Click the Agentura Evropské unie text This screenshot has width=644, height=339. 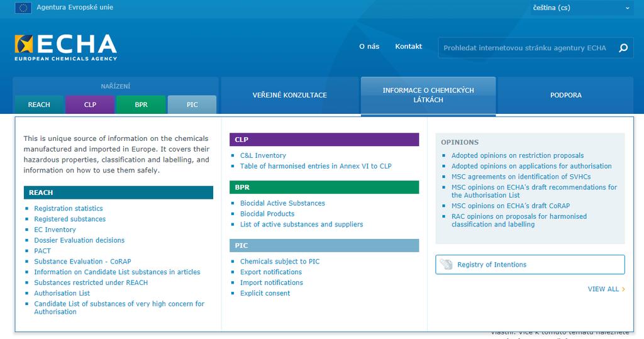click(75, 8)
